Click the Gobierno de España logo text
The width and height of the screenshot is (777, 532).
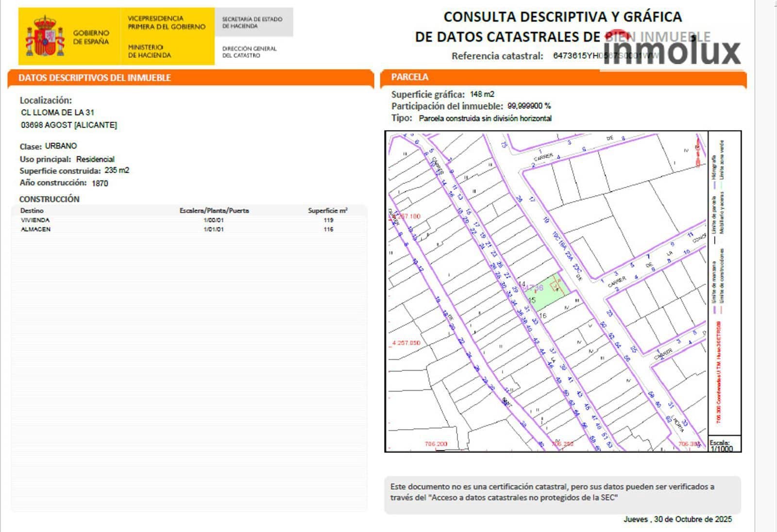tap(91, 37)
